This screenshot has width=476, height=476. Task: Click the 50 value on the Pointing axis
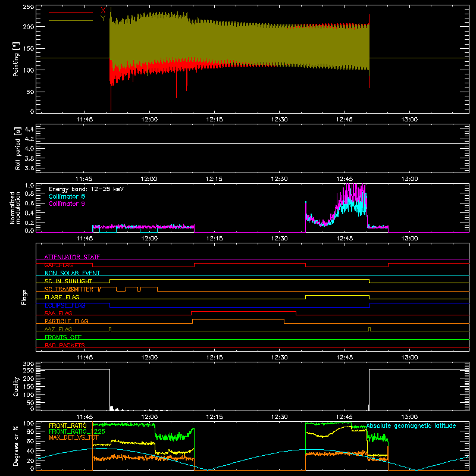click(30, 92)
